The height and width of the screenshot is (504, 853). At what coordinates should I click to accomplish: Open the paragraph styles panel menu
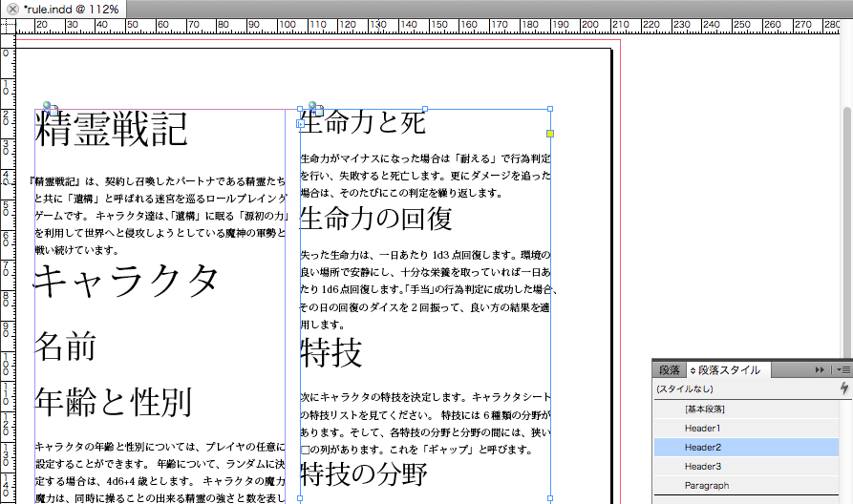[843, 370]
